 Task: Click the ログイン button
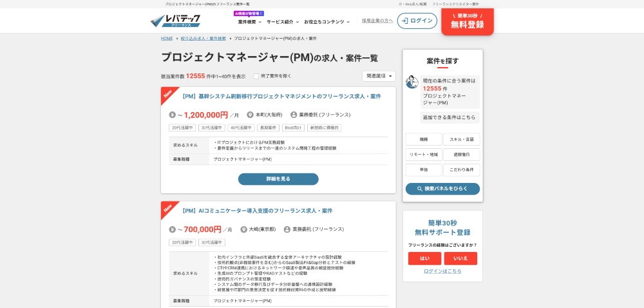(417, 21)
